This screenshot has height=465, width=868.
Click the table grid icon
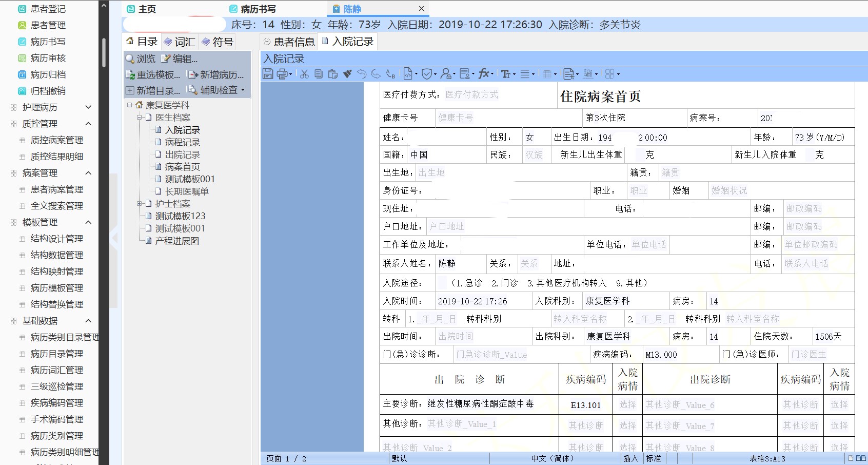click(x=547, y=74)
